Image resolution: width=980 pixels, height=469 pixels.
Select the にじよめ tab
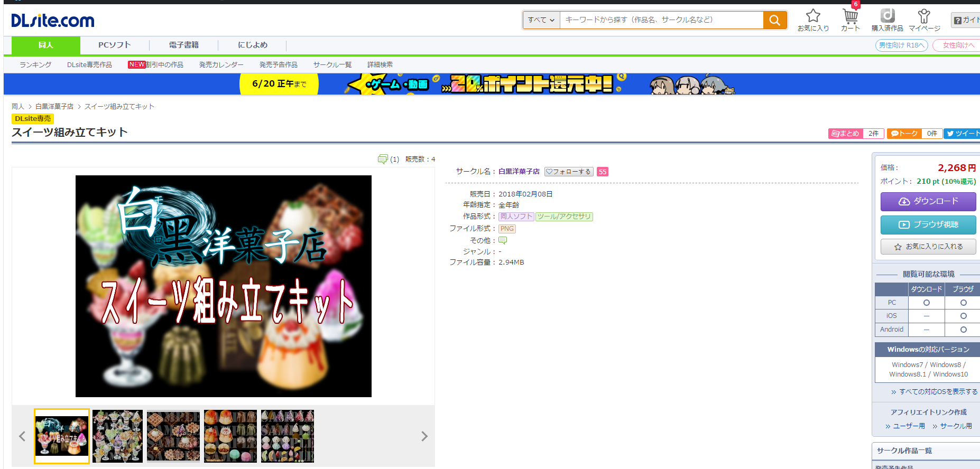pos(253,45)
